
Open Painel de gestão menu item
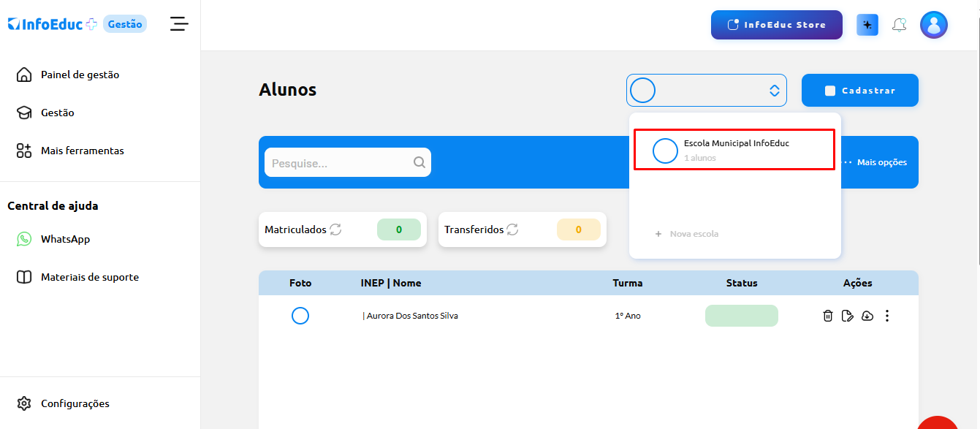point(80,75)
